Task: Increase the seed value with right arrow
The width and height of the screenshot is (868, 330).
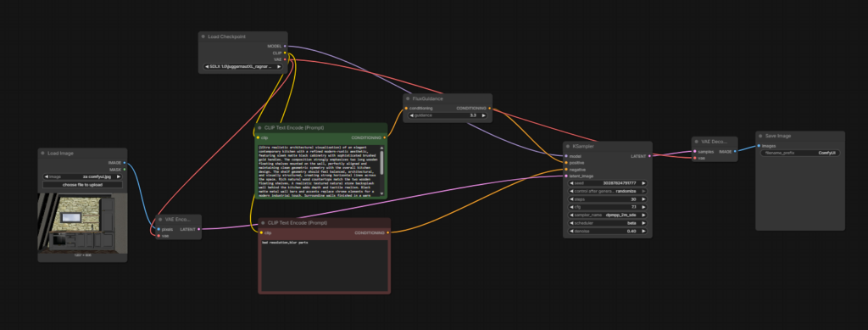Action: coord(643,182)
